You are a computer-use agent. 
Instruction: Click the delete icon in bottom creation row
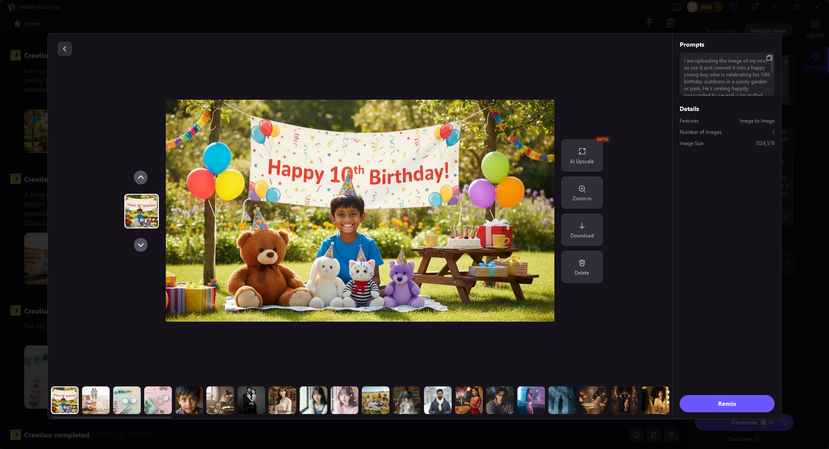pyautogui.click(x=671, y=435)
